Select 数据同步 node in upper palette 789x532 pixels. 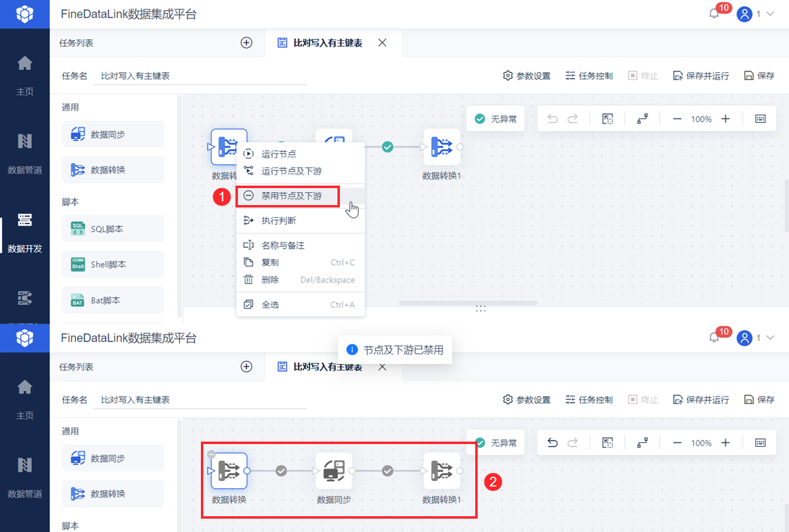(x=113, y=134)
